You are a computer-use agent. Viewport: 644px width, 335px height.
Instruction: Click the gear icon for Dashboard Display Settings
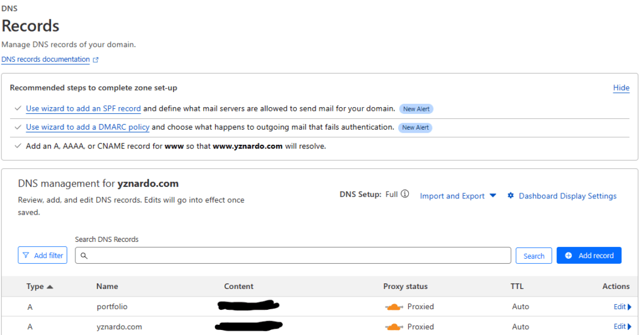pos(511,196)
